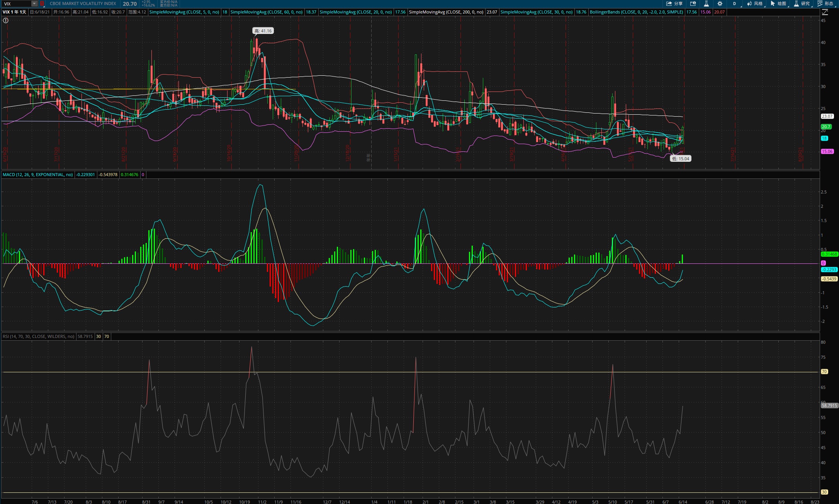Click the BollingerBands study label
The width and height of the screenshot is (839, 504).
tap(636, 12)
